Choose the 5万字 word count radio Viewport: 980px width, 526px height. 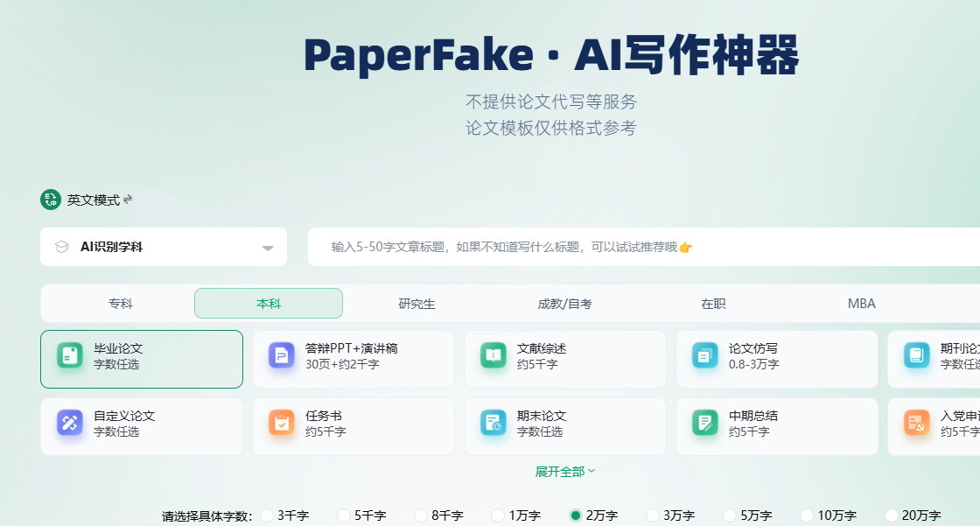pyautogui.click(x=730, y=515)
